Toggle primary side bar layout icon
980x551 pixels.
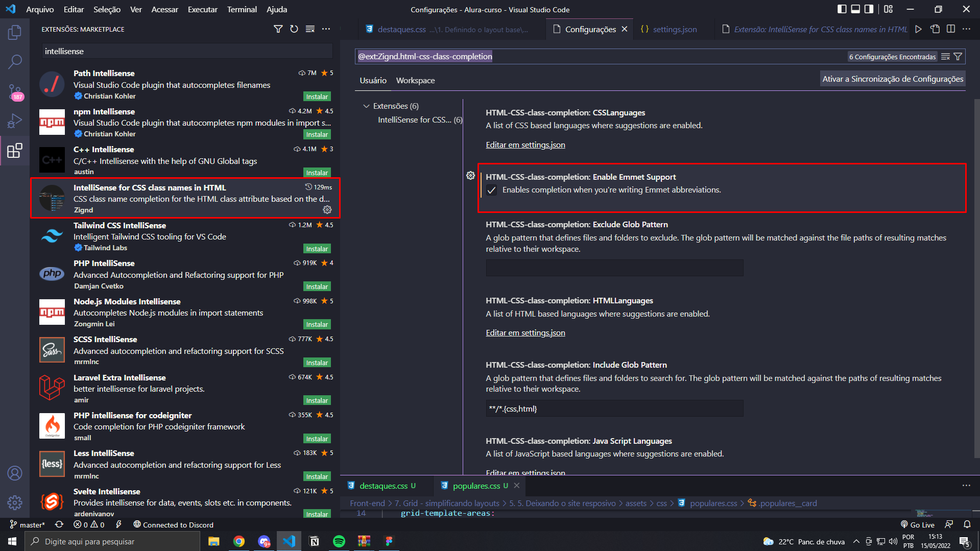tap(842, 9)
